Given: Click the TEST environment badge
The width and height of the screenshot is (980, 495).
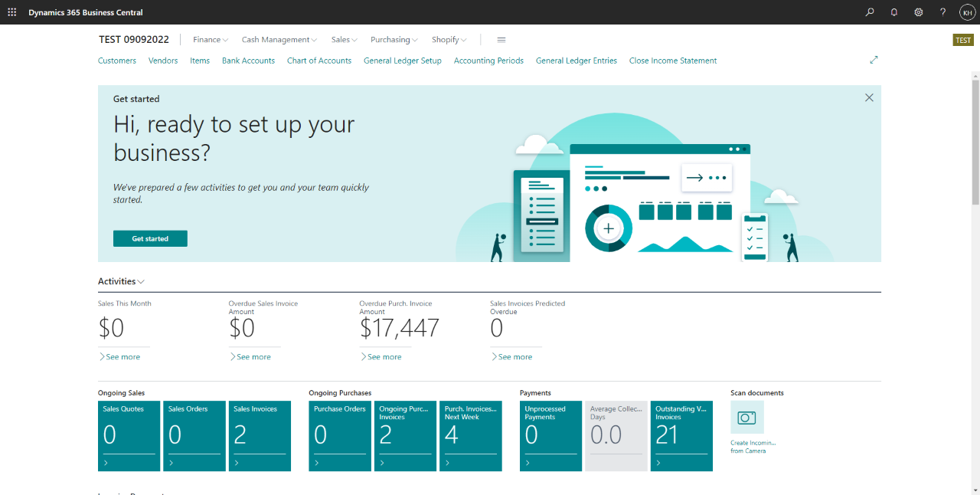Looking at the screenshot, I should pos(963,40).
